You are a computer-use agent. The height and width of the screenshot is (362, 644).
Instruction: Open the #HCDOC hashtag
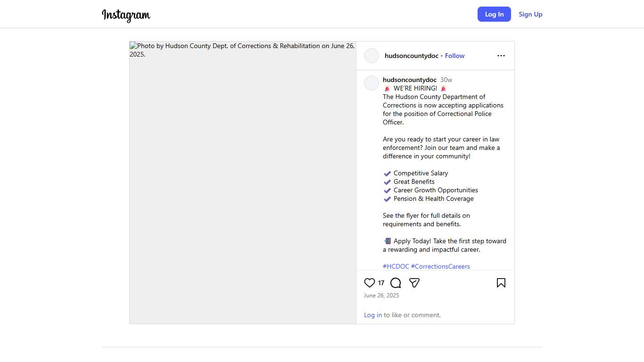[396, 266]
